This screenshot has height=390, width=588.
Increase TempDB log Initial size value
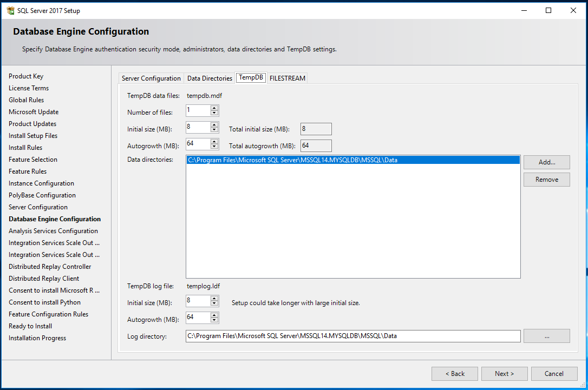[215, 298]
